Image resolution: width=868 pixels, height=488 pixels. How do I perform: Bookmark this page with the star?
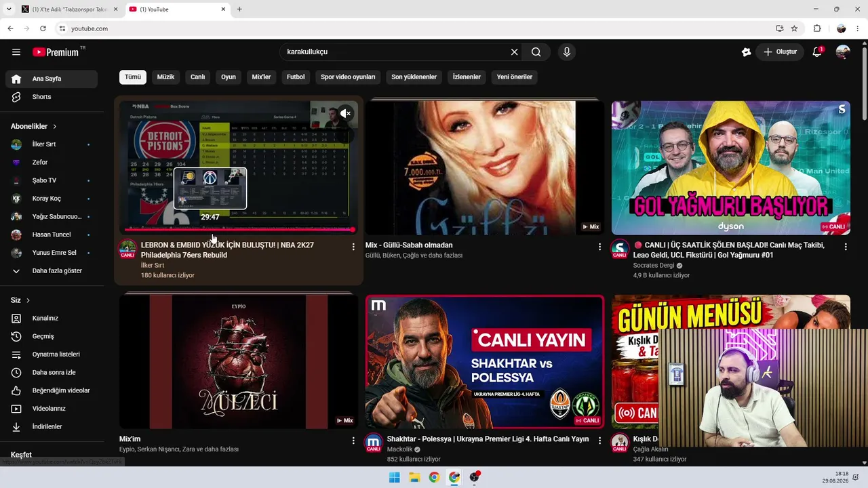[794, 28]
